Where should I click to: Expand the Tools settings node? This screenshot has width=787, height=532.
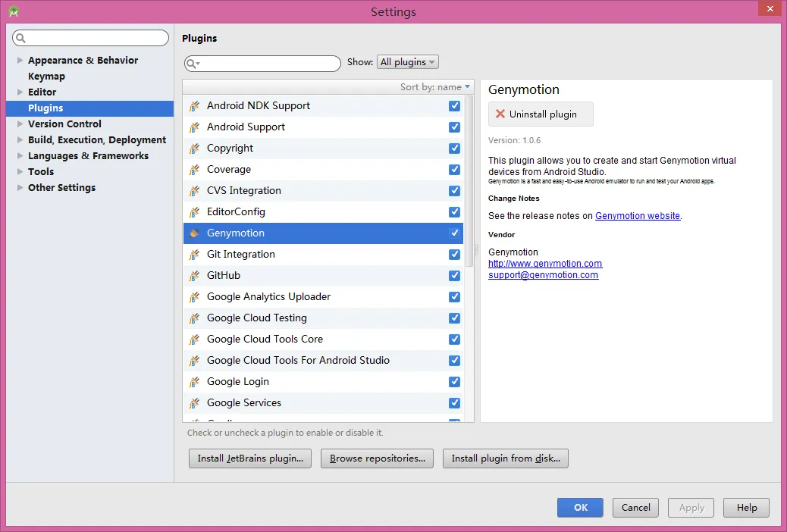pos(20,171)
